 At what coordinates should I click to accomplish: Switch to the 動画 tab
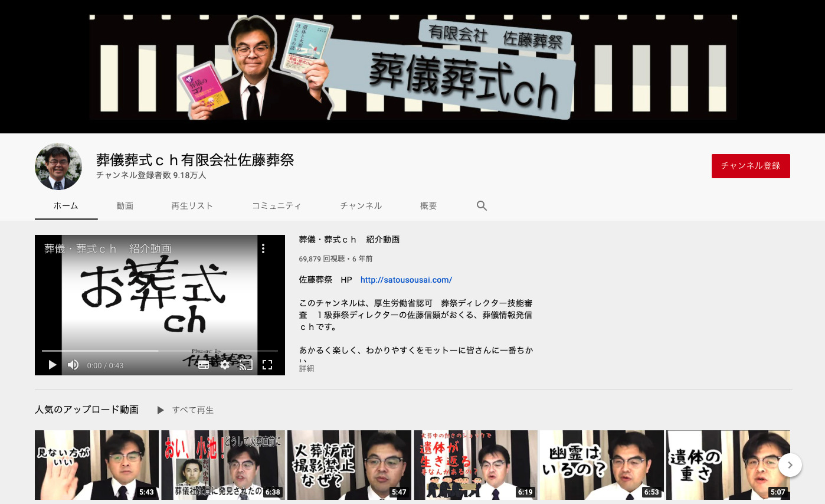click(125, 206)
